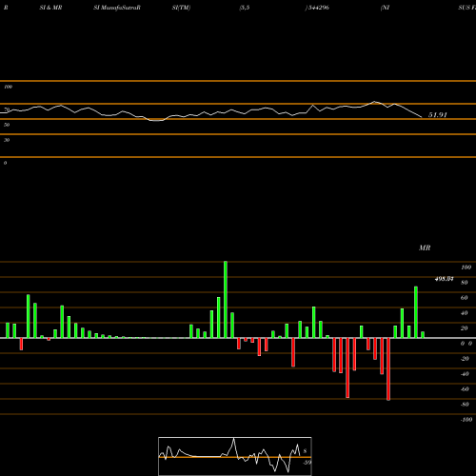Click the longest red bar near -80
The height and width of the screenshot is (476, 476).
tap(388, 369)
